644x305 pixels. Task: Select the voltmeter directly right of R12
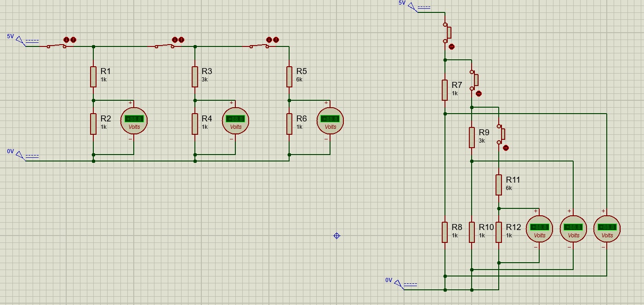(x=539, y=229)
